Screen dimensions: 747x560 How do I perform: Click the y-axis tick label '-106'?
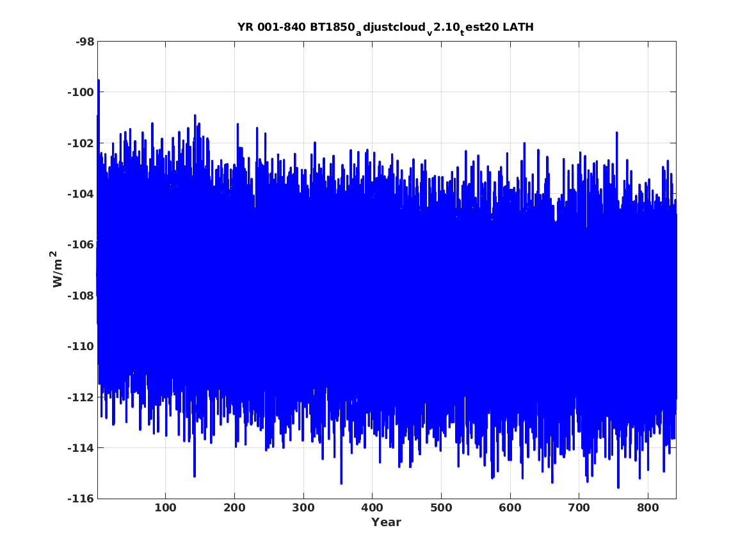81,244
